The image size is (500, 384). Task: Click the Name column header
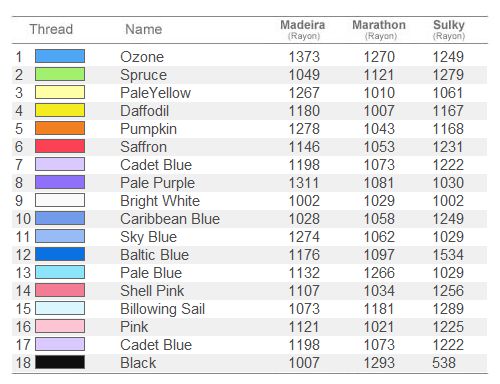pyautogui.click(x=144, y=29)
